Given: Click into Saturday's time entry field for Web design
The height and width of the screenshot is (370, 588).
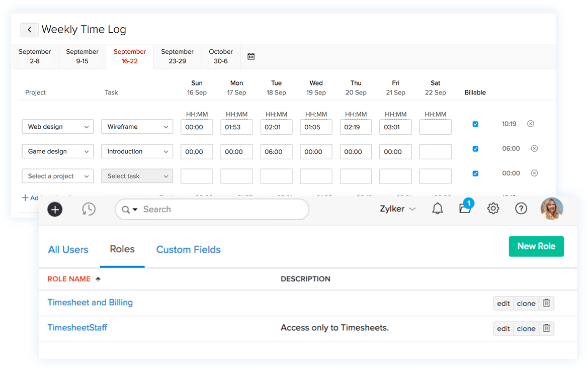Looking at the screenshot, I should click(435, 127).
